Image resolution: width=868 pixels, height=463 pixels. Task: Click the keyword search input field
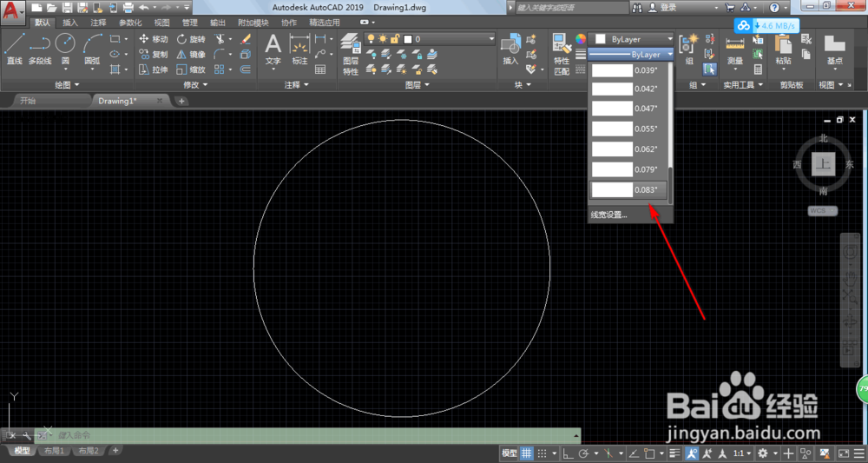572,8
